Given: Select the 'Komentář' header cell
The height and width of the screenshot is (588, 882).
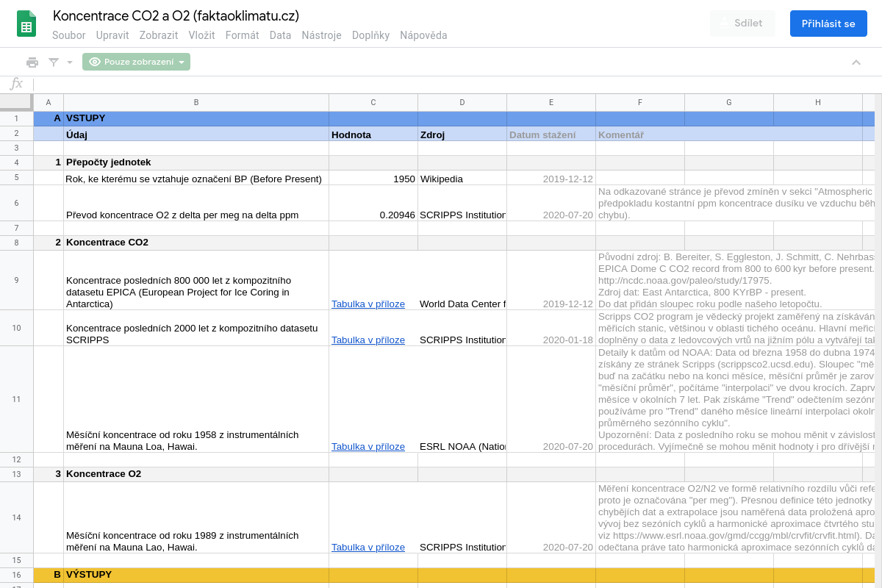Looking at the screenshot, I should pos(640,134).
